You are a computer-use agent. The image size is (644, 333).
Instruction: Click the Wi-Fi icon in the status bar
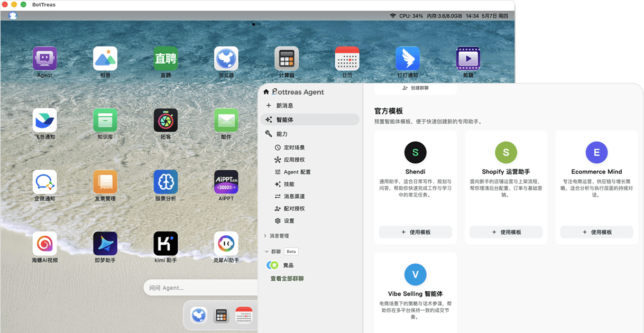point(393,16)
